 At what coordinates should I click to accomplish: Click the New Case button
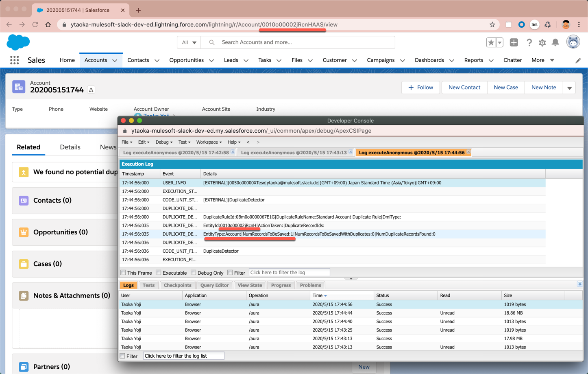pos(505,87)
